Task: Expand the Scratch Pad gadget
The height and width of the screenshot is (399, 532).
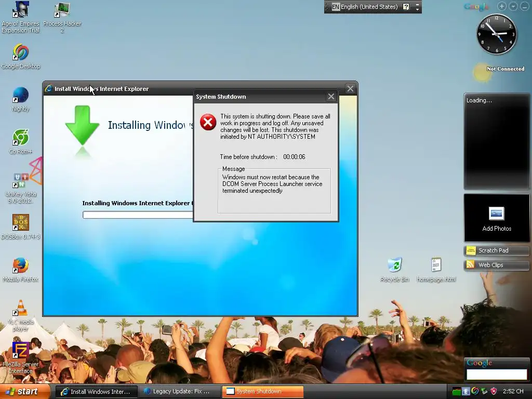Action: (496, 250)
